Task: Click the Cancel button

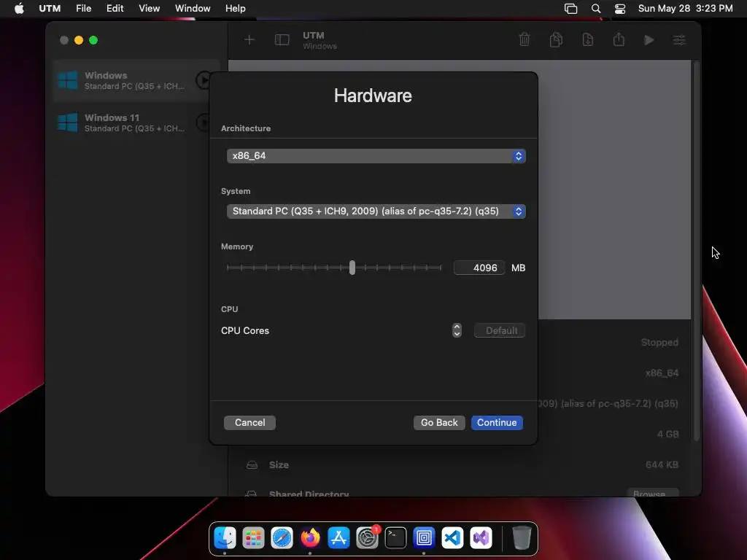Action: (x=249, y=422)
